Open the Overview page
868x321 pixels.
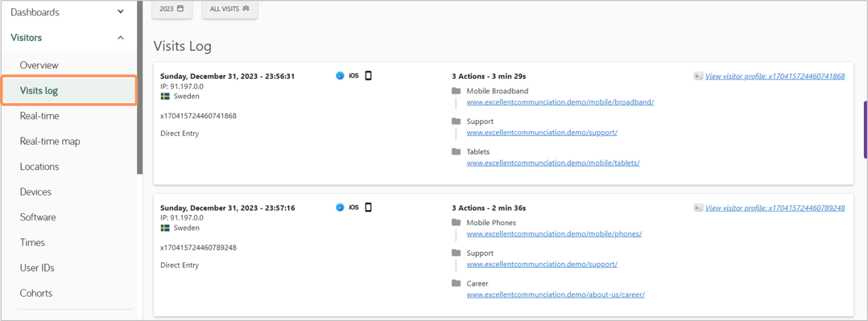click(39, 65)
